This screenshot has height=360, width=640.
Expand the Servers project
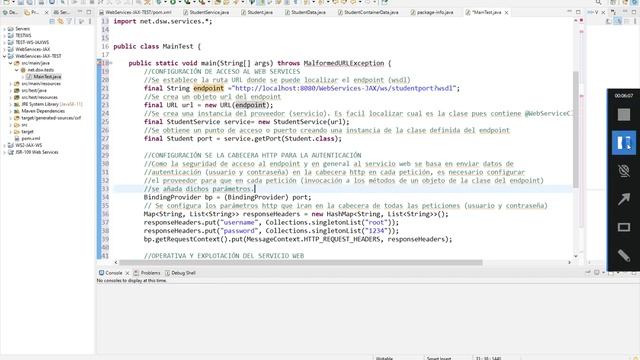tap(4, 29)
